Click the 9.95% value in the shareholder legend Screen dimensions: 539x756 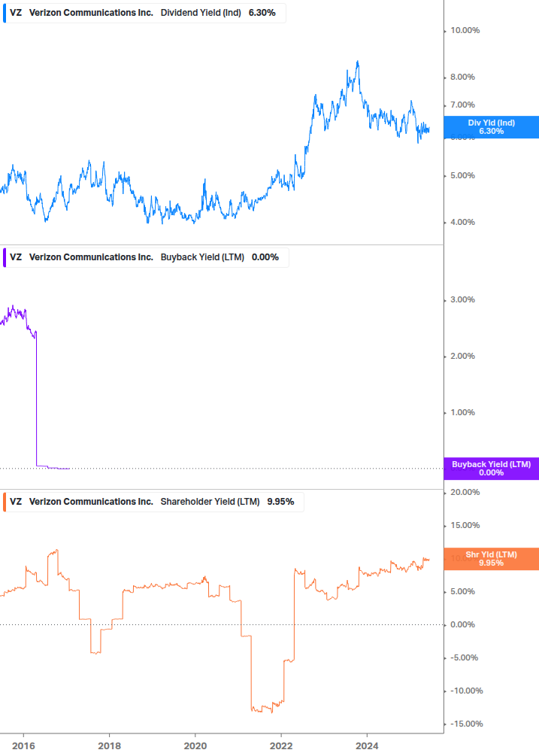coord(280,502)
